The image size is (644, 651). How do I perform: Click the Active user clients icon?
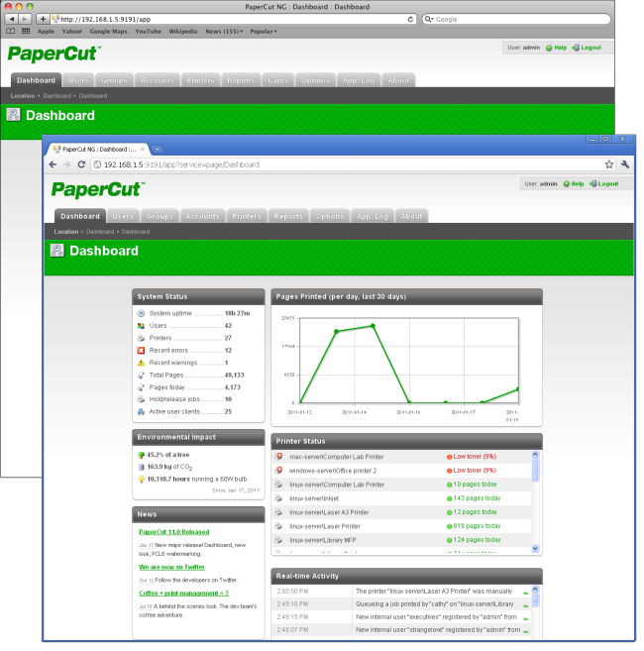(141, 411)
